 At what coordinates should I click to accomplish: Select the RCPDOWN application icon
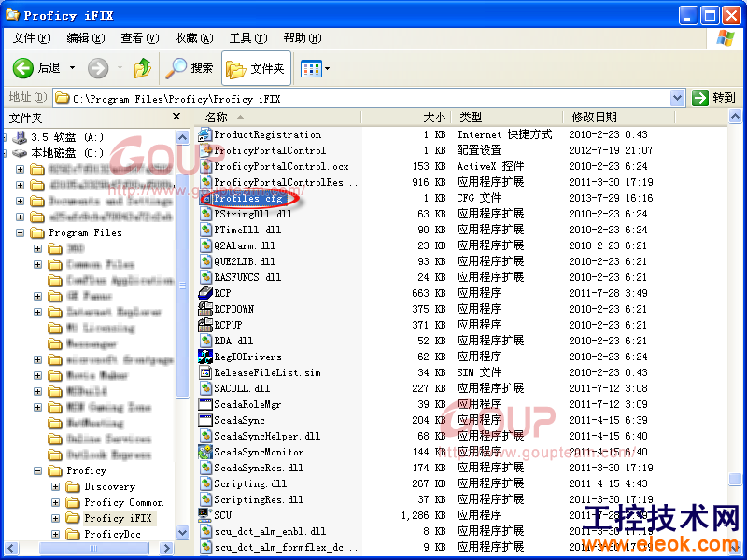(204, 309)
